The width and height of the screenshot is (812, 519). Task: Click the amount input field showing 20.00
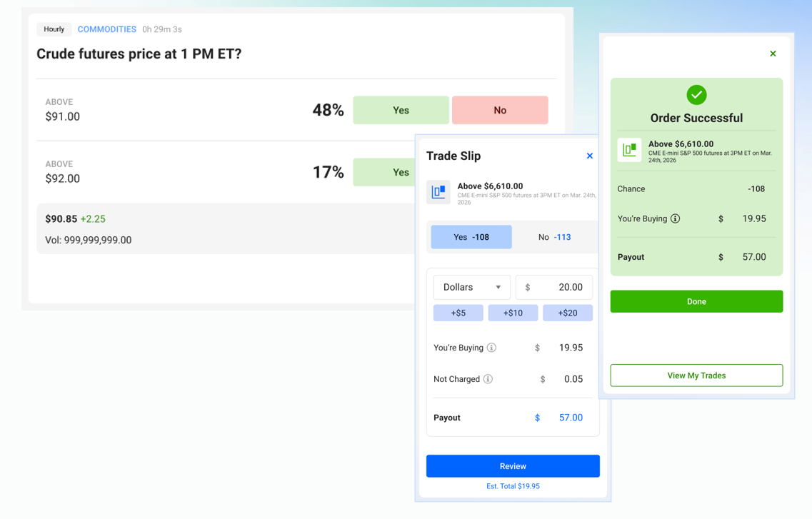554,287
